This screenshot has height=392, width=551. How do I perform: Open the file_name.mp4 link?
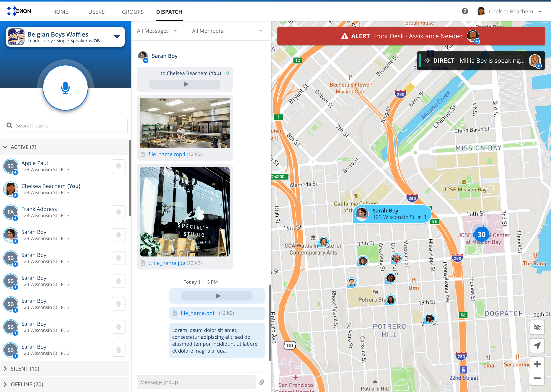(167, 154)
